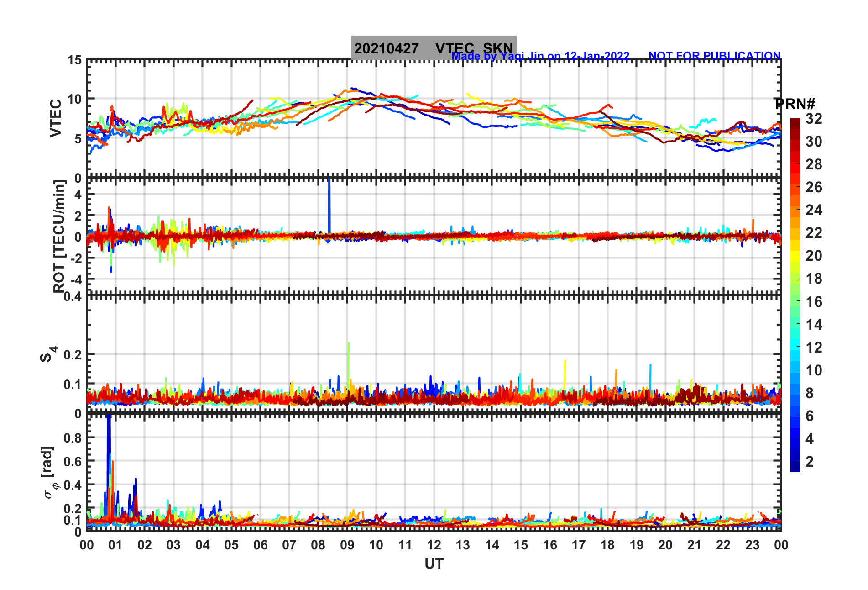Click the sigma phi axis tick label 0.6
Screen dimensions: 868x590
click(x=73, y=462)
